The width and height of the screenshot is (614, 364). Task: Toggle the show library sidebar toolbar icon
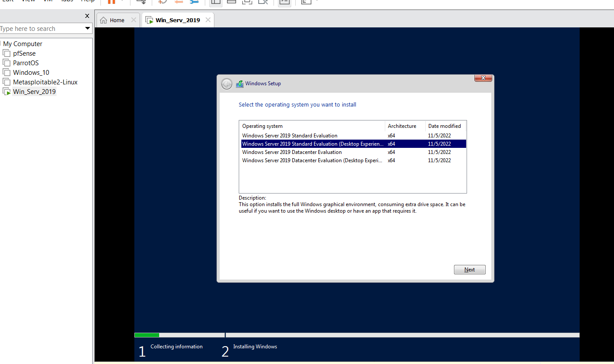pos(216,2)
